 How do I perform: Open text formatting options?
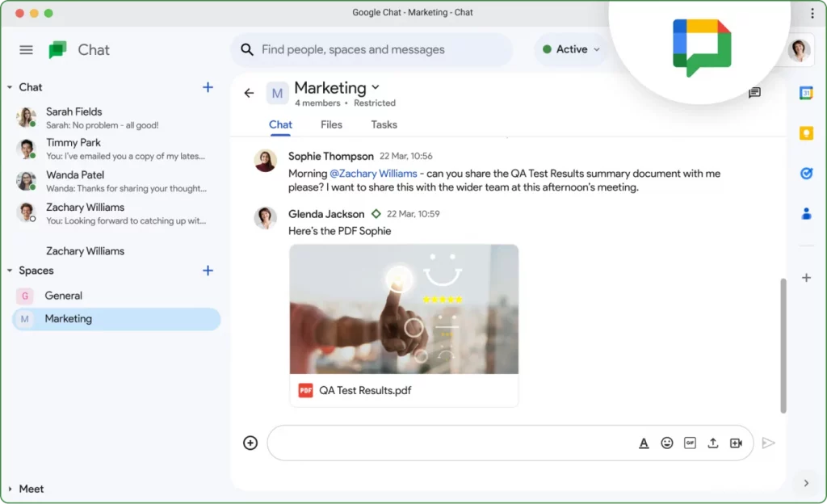tap(644, 443)
